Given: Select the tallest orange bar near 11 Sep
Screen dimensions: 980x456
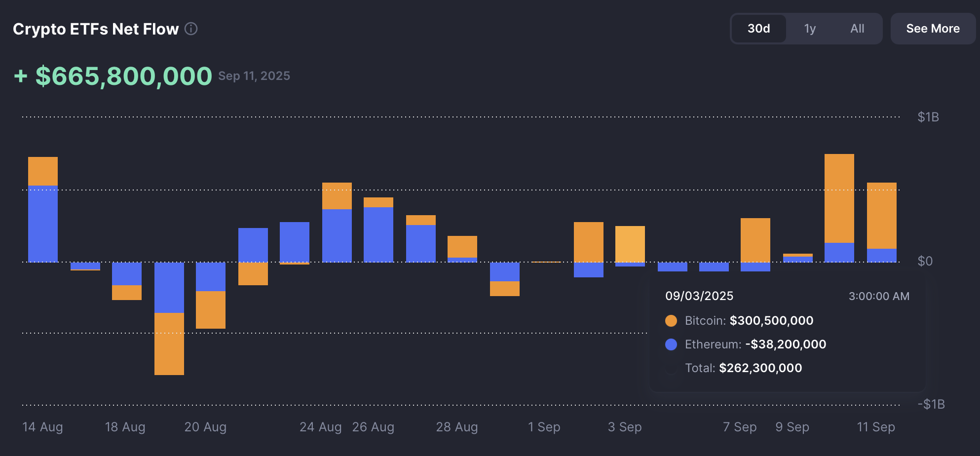Looking at the screenshot, I should coord(840,197).
